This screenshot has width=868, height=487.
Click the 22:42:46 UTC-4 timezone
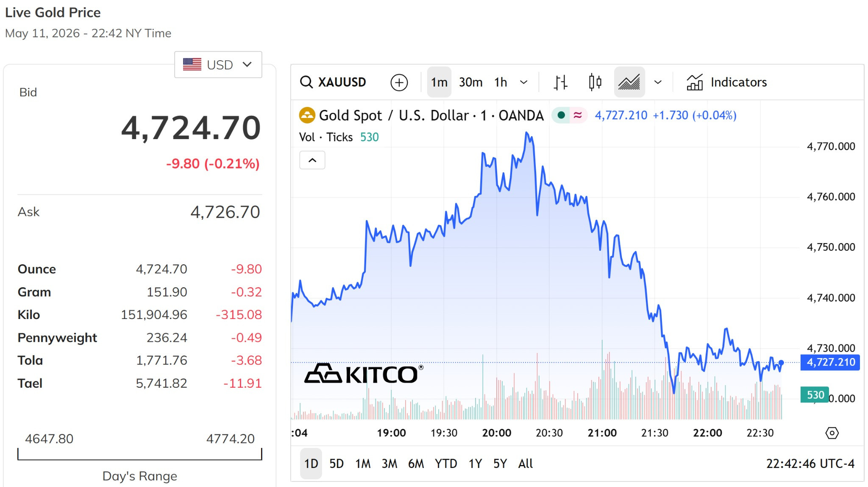pos(810,463)
